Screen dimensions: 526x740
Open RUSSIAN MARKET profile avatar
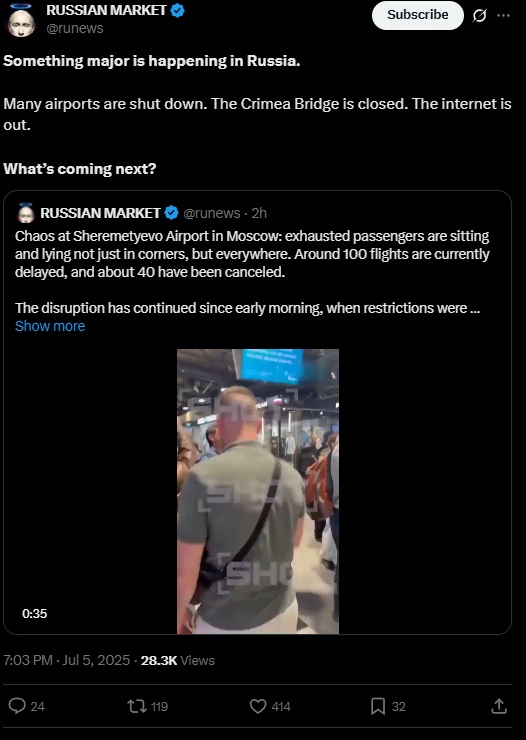[20, 20]
